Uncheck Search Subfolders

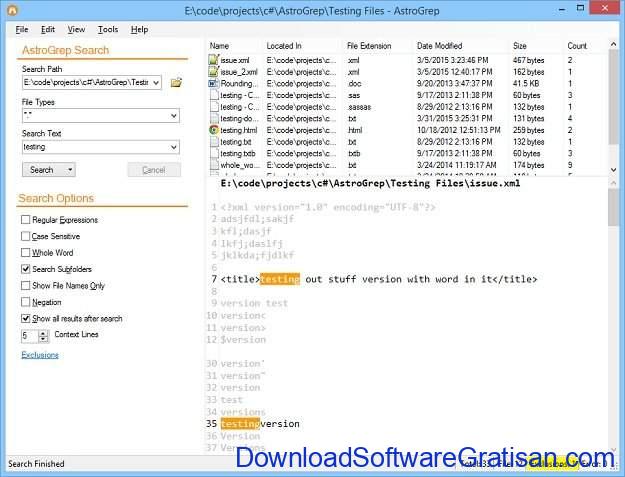26,269
